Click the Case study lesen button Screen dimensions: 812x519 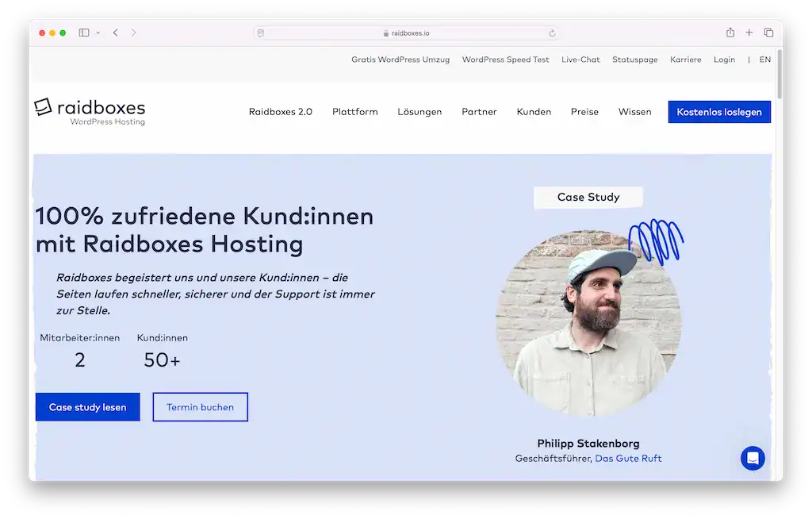87,407
